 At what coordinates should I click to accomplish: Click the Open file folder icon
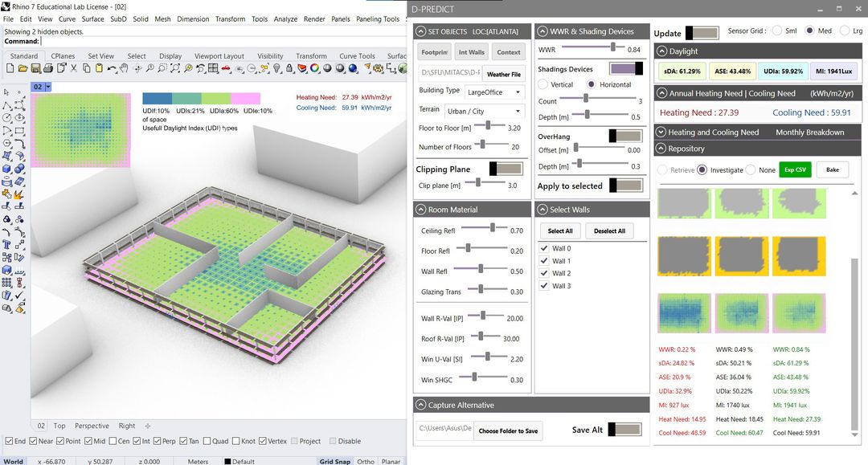22,70
